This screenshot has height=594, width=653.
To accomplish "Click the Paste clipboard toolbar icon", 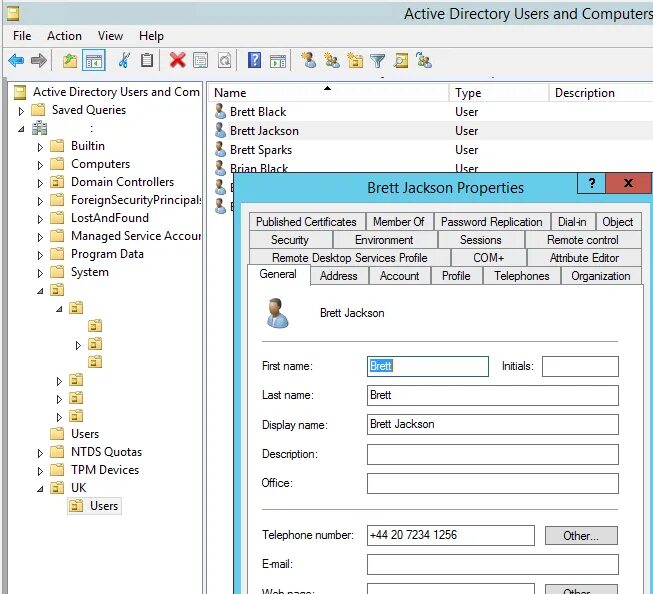I will [x=147, y=61].
